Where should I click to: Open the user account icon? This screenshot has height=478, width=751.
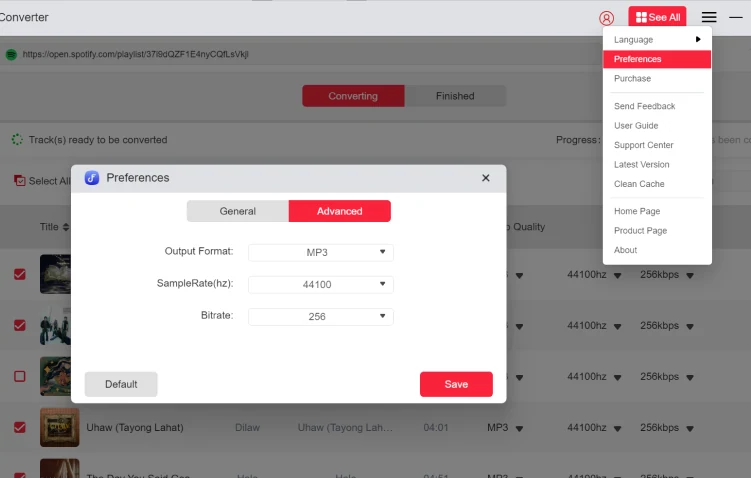tap(606, 18)
